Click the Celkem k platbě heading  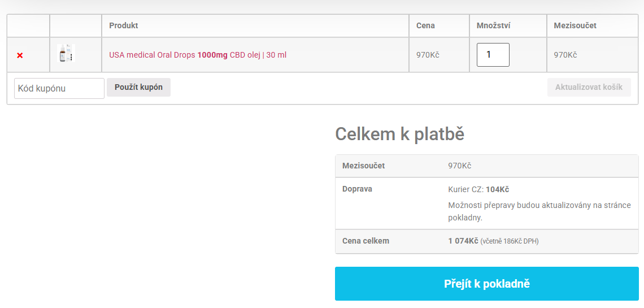399,134
